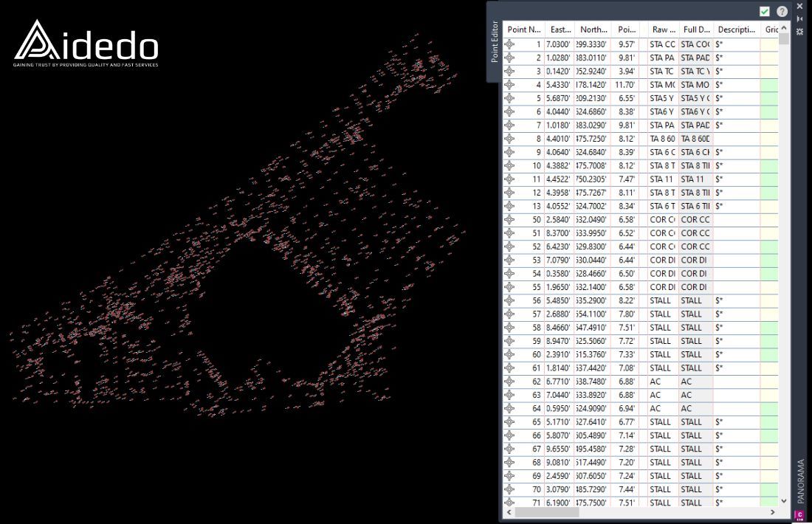Click the Descripti... format column header
This screenshot has height=524, width=812.
point(737,30)
